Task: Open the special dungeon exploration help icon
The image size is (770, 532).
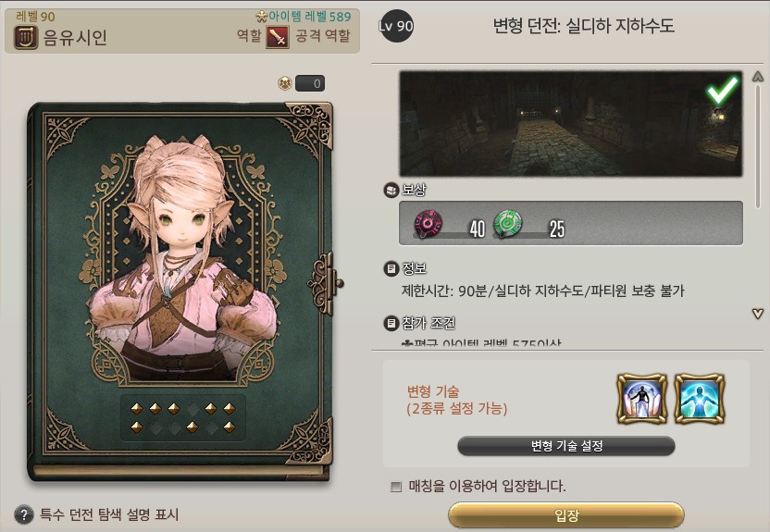Action: (x=23, y=514)
